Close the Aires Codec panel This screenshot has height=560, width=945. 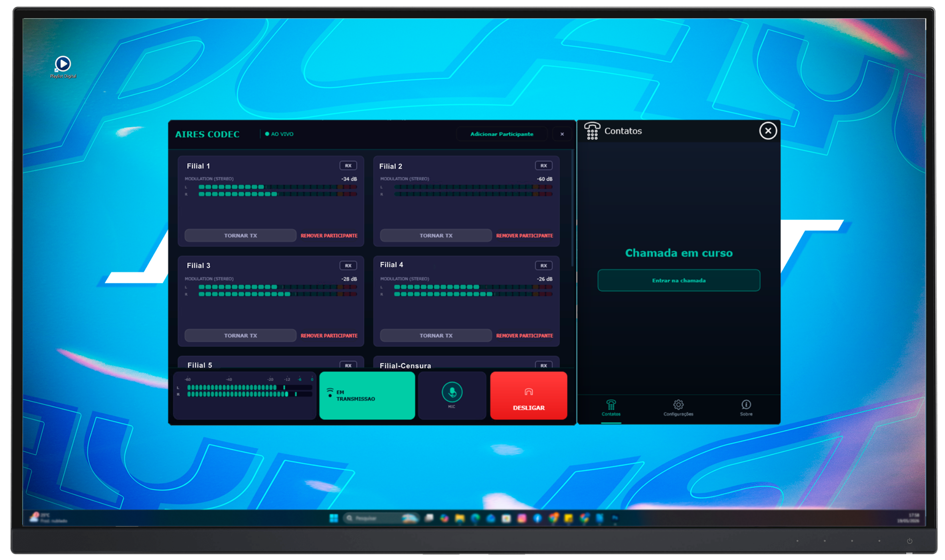tap(562, 134)
